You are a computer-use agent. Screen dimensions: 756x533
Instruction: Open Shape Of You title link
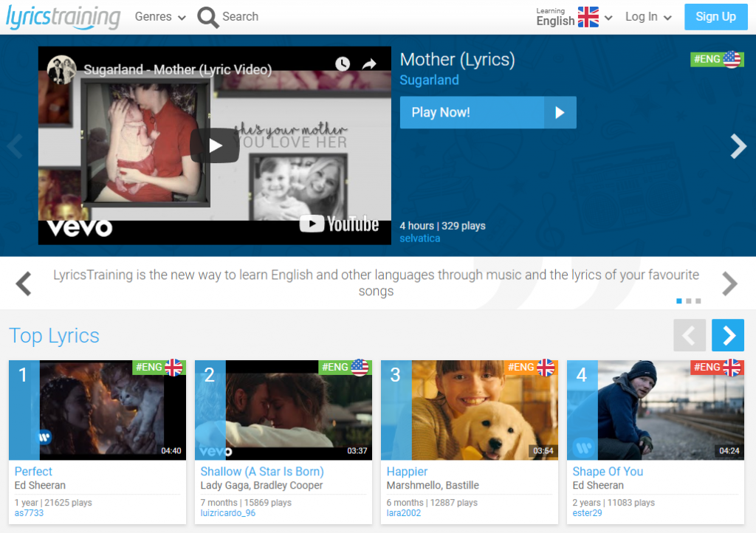point(608,471)
